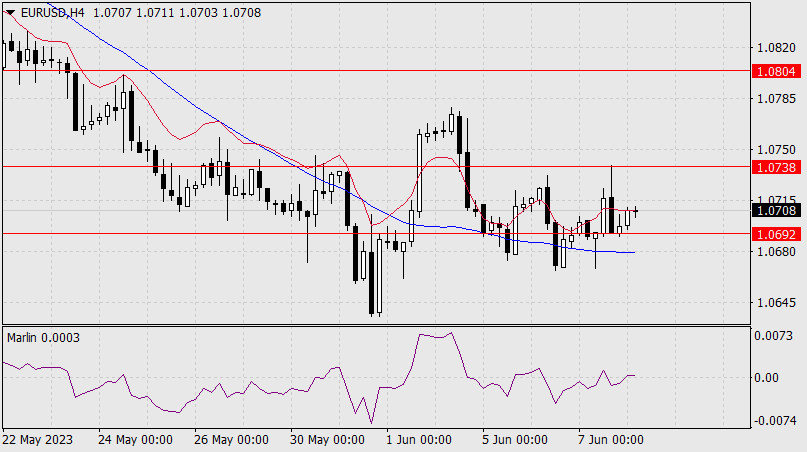Select the EURUSD,H4 chart title text
This screenshot has height=452, width=807.
tap(48, 10)
